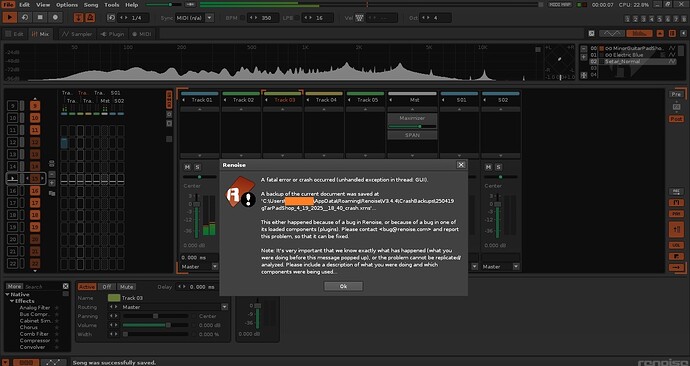The height and width of the screenshot is (366, 690).
Task: Click the keyboard velocity icon
Action: click(360, 18)
